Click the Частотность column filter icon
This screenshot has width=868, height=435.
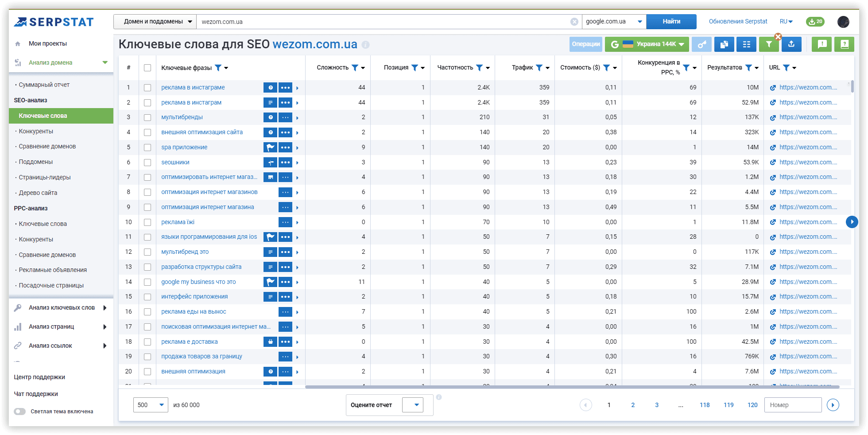[479, 68]
